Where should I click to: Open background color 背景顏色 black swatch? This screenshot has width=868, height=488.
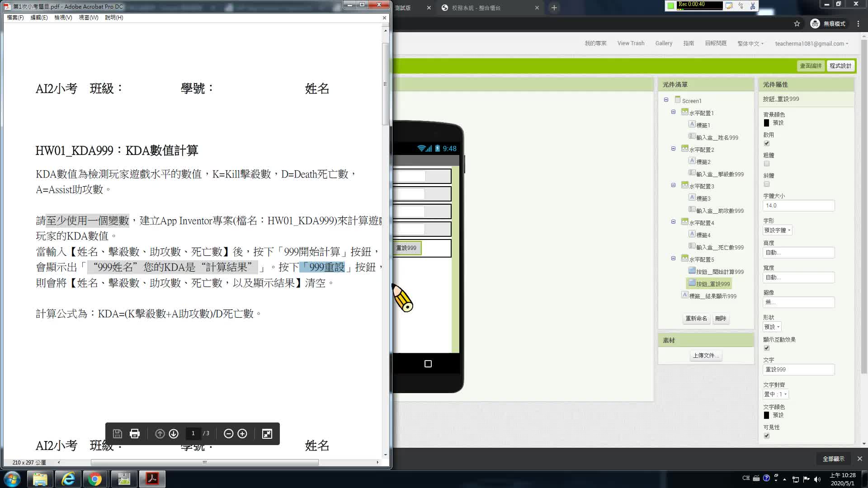tap(766, 123)
